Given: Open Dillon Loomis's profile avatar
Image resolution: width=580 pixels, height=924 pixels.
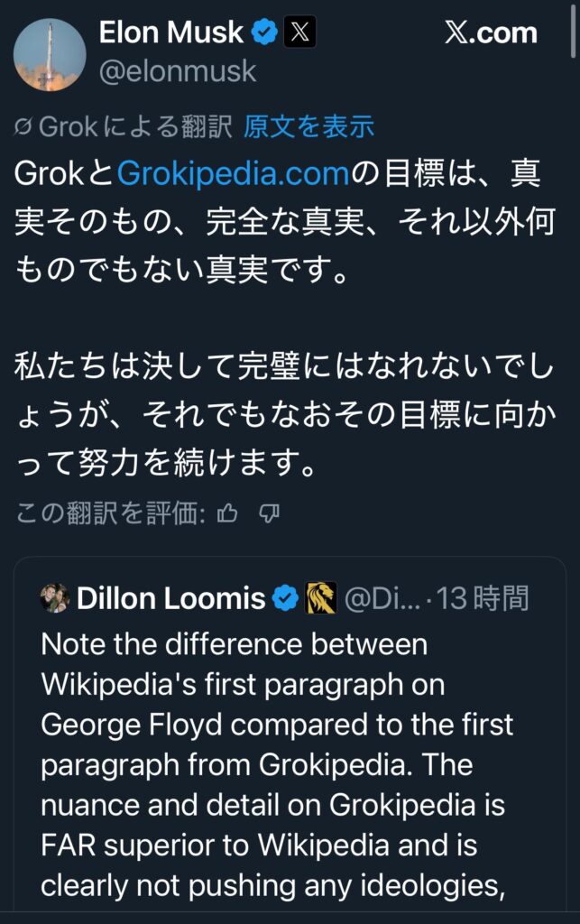Looking at the screenshot, I should point(55,598).
